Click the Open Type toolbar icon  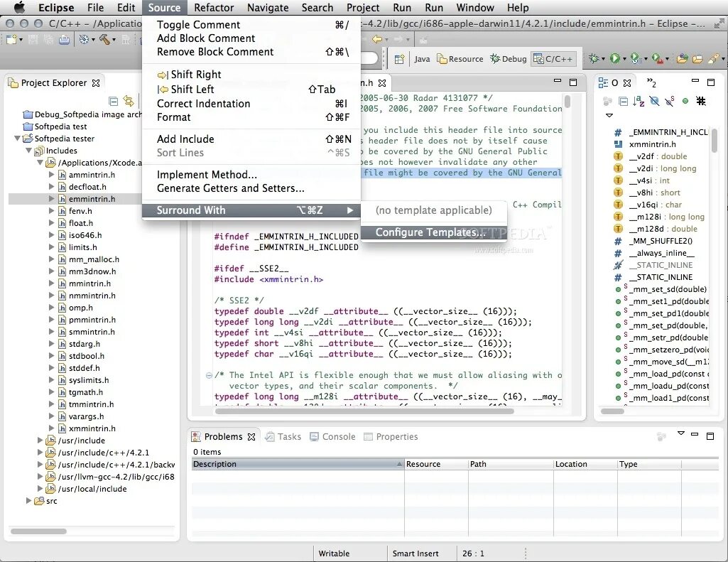pos(682,58)
